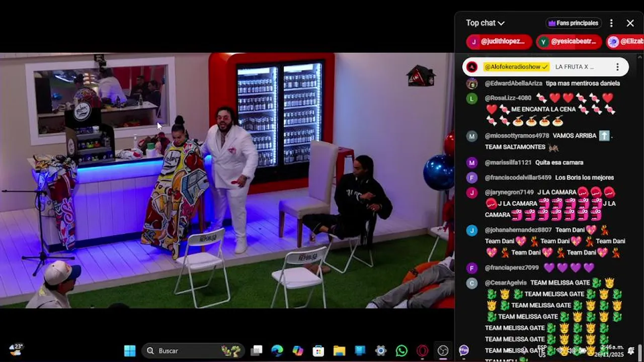This screenshot has height=362, width=644.
Task: Click Alofokeradioshow avatar in pinned message
Action: [471, 67]
